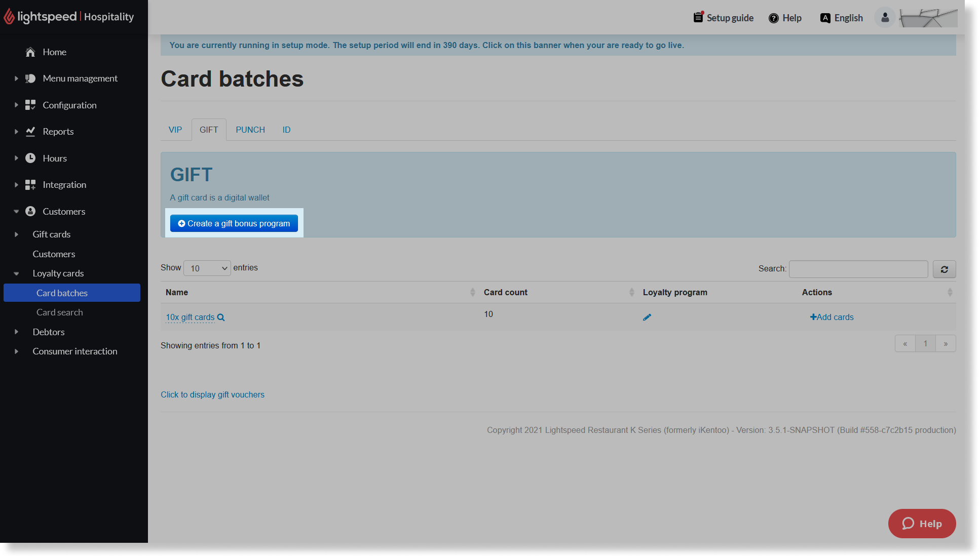Expand the Gift cards submenu arrow
980x558 pixels.
pos(16,234)
